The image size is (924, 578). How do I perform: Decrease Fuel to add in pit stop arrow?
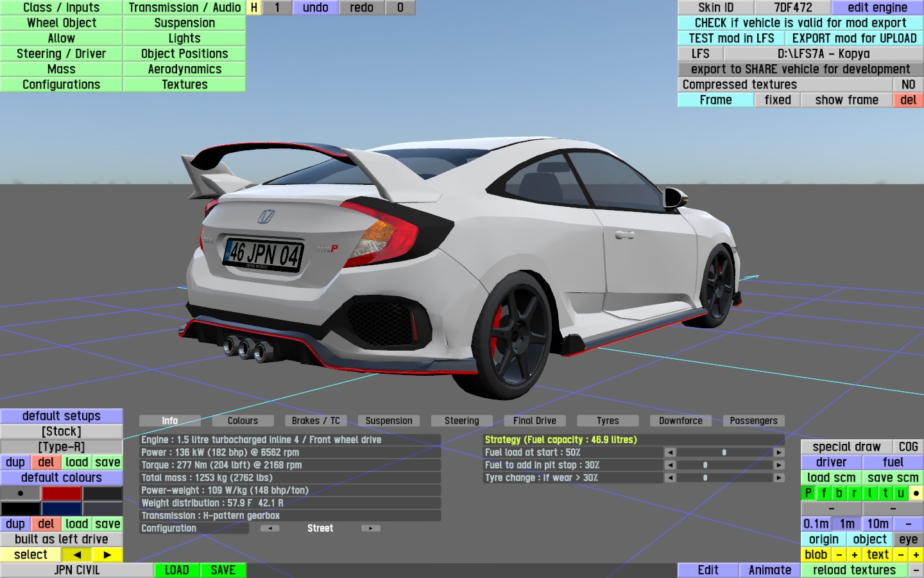tap(670, 465)
